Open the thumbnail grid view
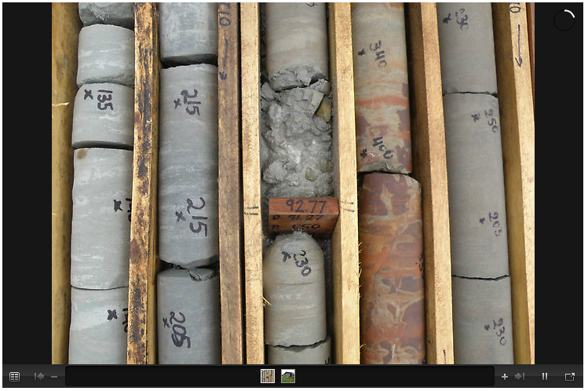This screenshot has height=391, width=588. click(x=14, y=376)
